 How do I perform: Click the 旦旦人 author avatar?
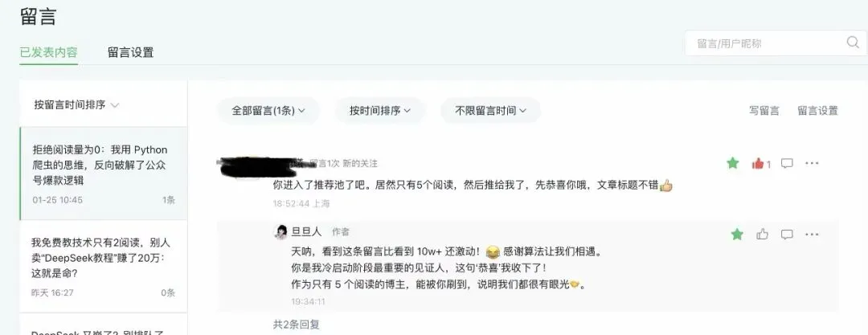pyautogui.click(x=281, y=231)
